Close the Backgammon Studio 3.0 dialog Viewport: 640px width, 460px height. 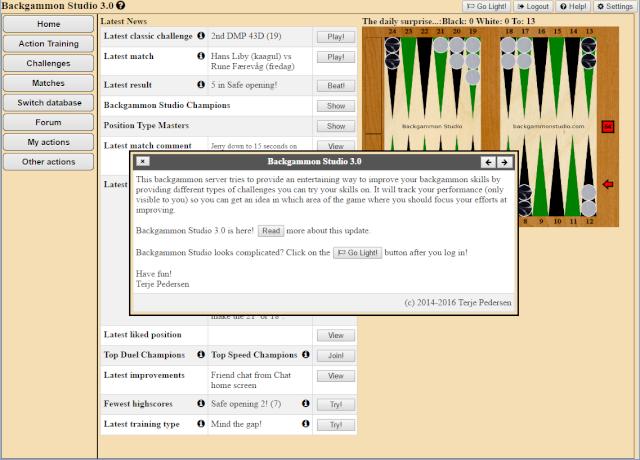142,161
